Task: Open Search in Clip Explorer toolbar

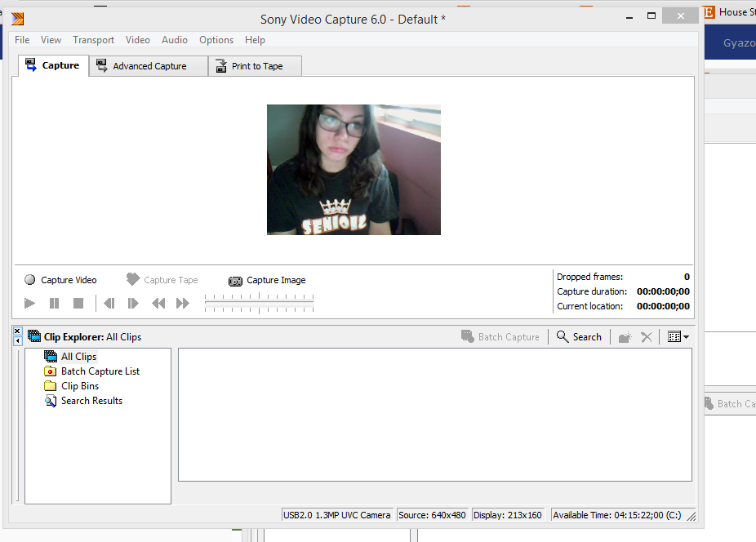Action: 579,336
